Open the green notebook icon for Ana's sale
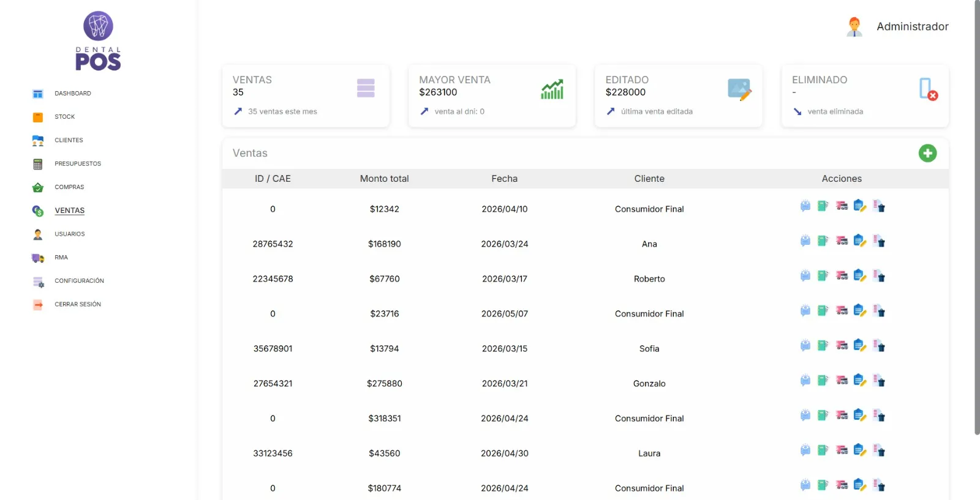980x500 pixels. pyautogui.click(x=823, y=241)
